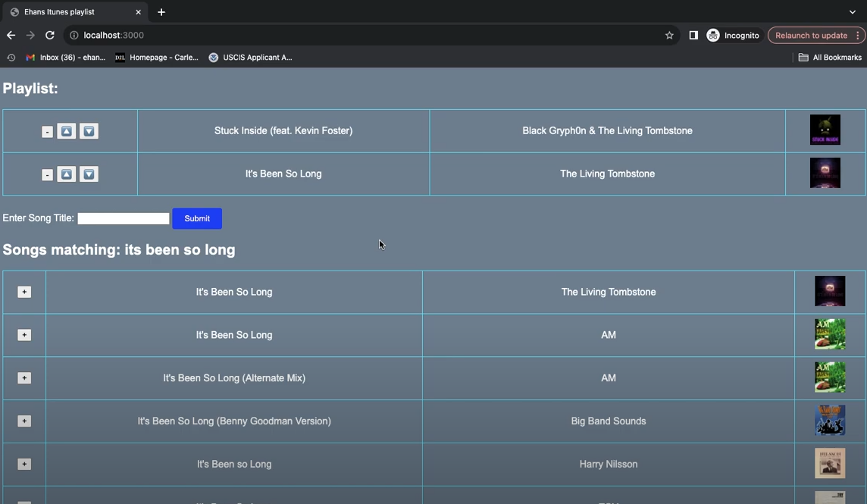The image size is (867, 504).
Task: Click Relaunch to update button
Action: tap(811, 35)
